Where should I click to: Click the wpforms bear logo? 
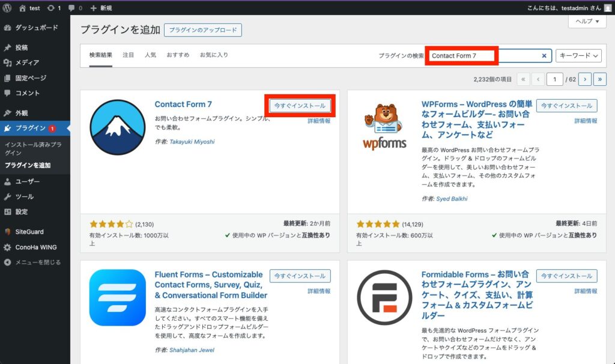384,126
